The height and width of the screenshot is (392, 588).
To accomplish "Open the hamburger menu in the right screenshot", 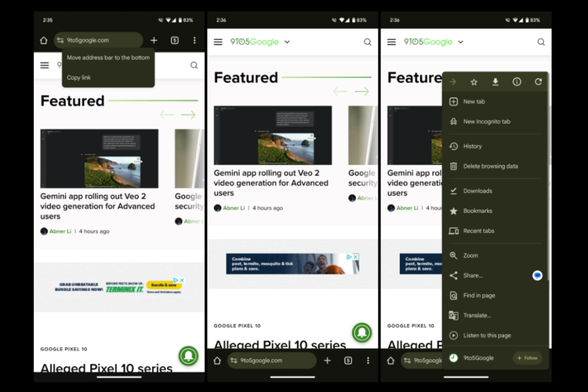I will point(391,42).
